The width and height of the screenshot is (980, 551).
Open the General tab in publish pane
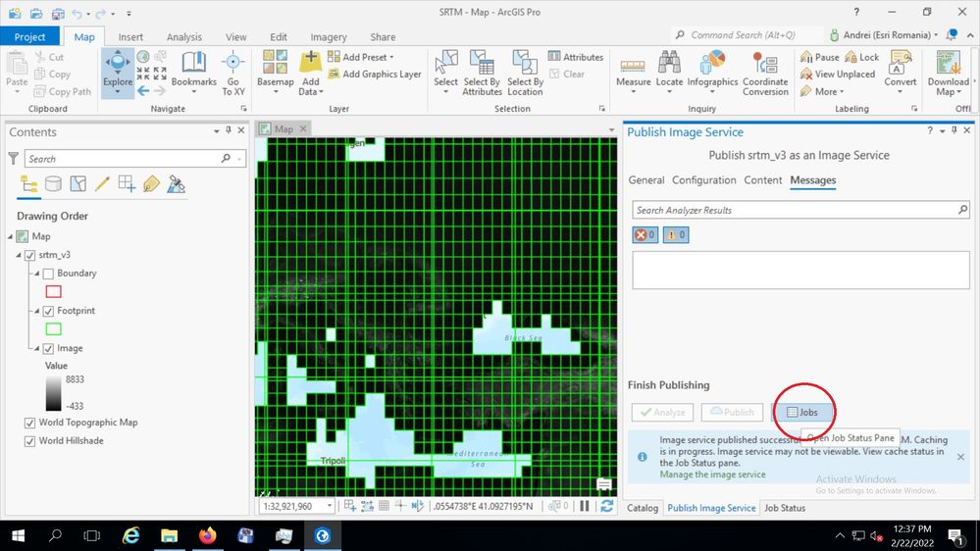point(646,180)
